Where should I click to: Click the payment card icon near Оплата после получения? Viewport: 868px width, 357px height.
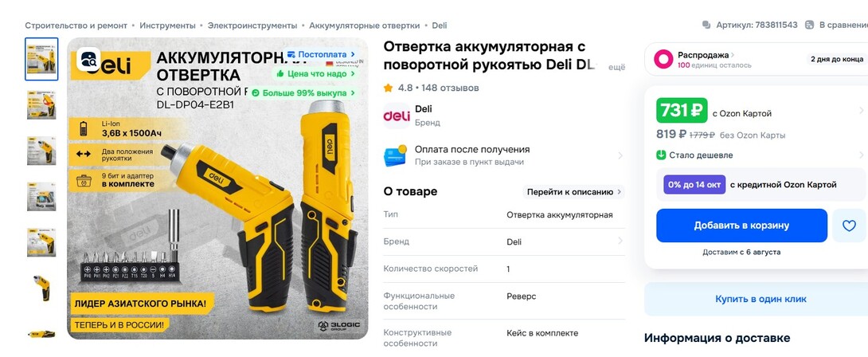tap(395, 155)
